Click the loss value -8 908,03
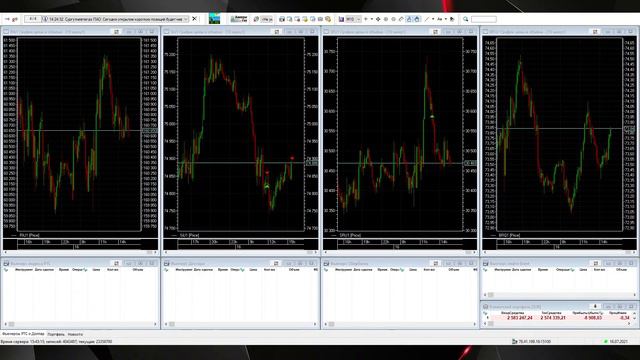Viewport: 640px width, 360px height. coord(593,318)
